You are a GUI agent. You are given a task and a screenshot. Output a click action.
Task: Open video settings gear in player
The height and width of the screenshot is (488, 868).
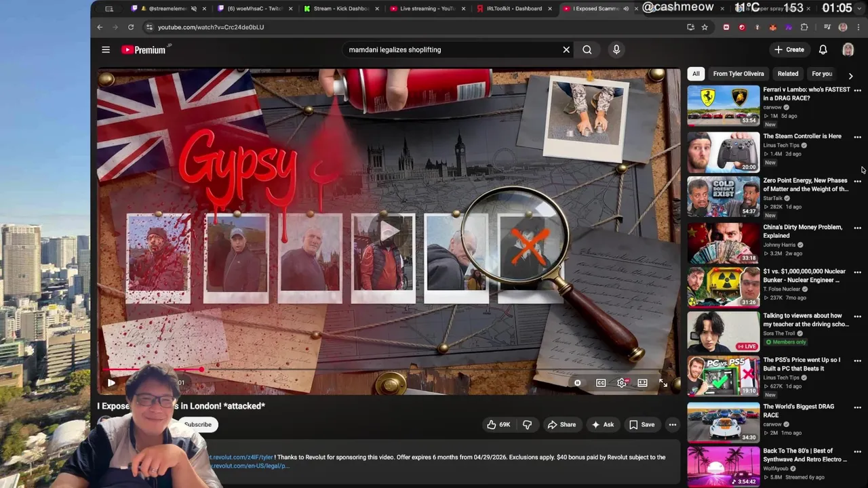622,383
